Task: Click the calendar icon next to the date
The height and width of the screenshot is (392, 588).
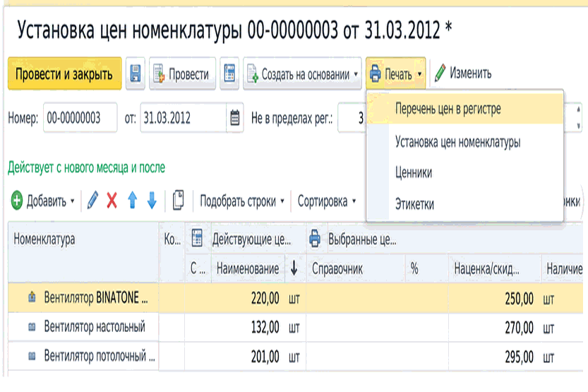Action: click(235, 118)
